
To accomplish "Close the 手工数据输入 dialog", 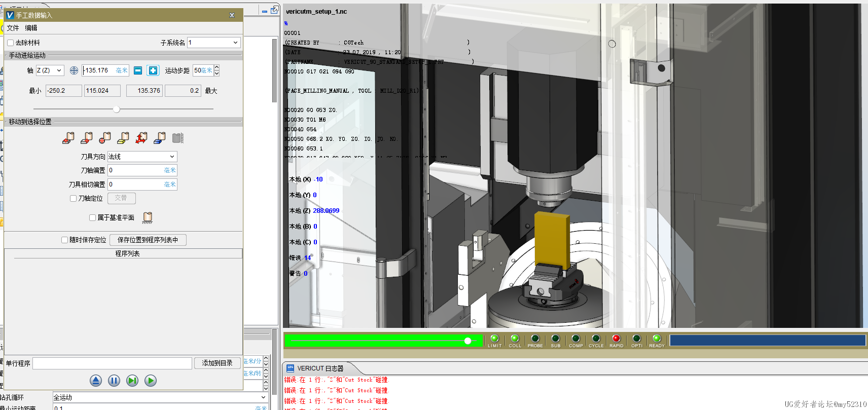I will pos(232,15).
